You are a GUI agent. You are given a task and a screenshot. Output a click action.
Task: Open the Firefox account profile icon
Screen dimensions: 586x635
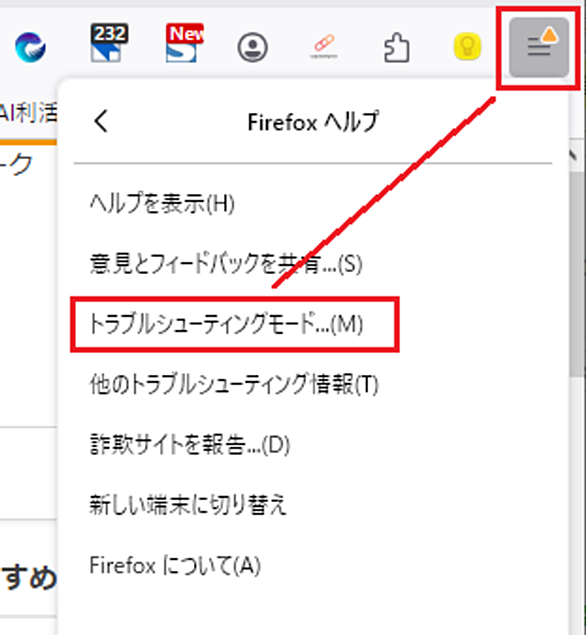pos(252,47)
